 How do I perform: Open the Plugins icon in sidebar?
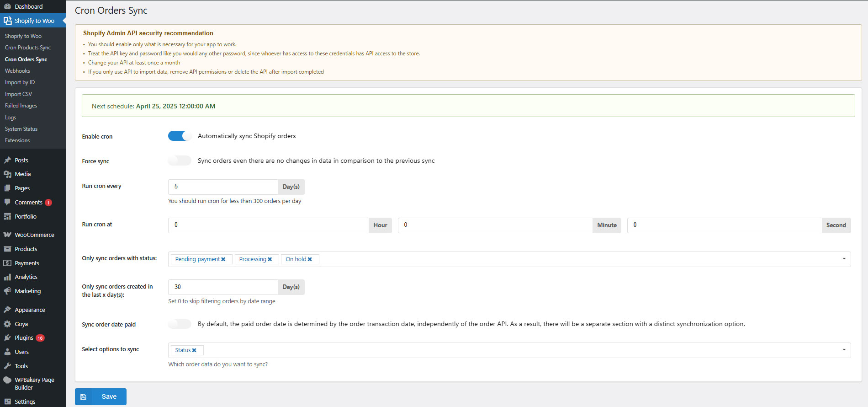[x=7, y=337]
